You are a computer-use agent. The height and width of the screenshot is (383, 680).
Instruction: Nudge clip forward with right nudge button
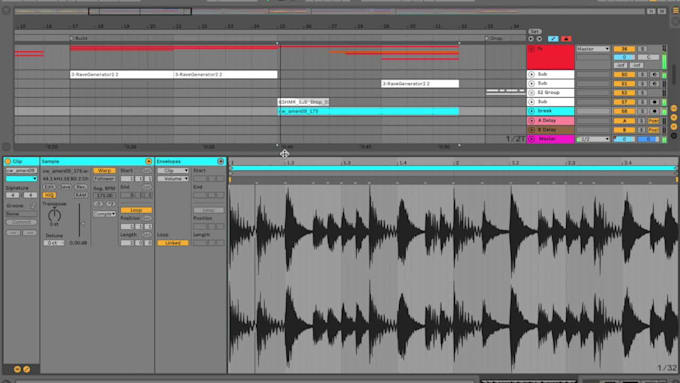click(29, 233)
